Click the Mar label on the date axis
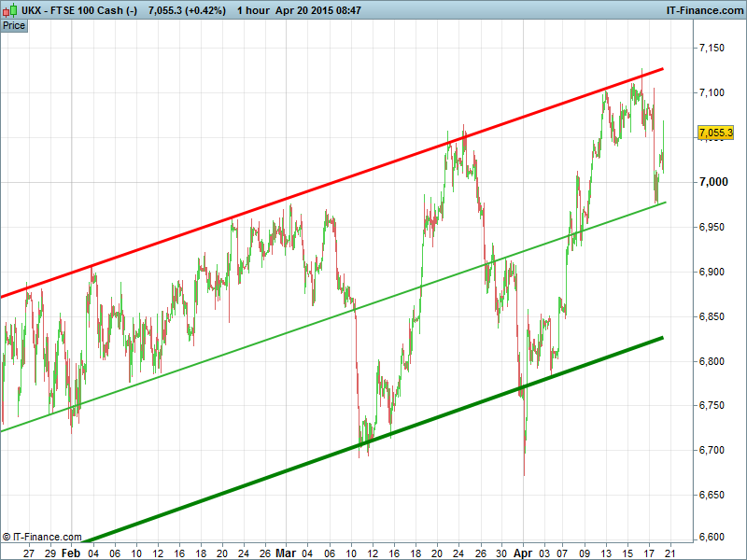The height and width of the screenshot is (560, 747). tap(286, 553)
